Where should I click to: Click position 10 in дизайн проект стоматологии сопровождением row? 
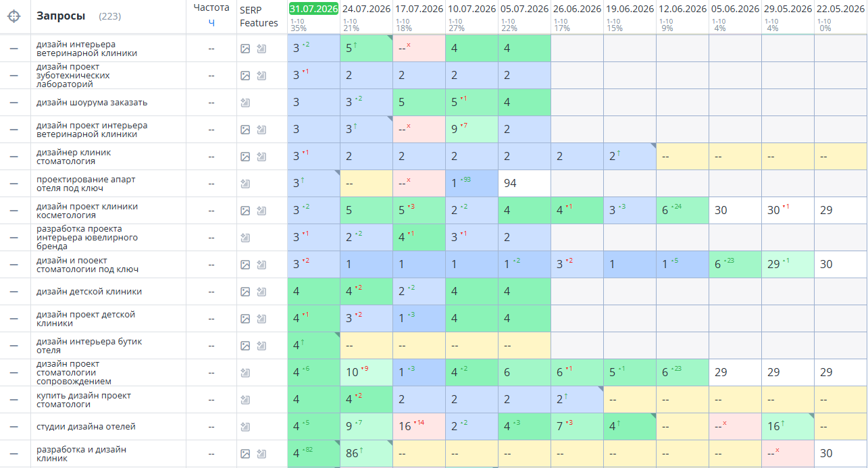pos(352,372)
